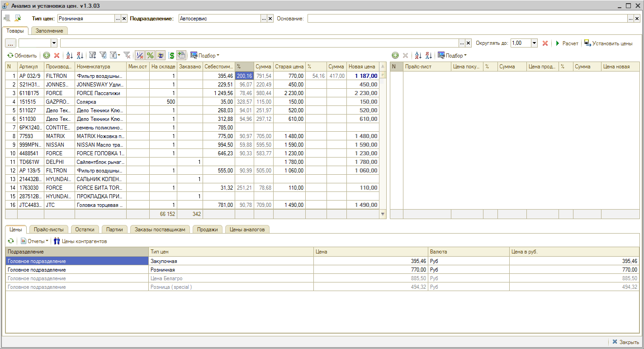Switch to the Прайс-листы tab
The height and width of the screenshot is (349, 644).
pyautogui.click(x=49, y=229)
